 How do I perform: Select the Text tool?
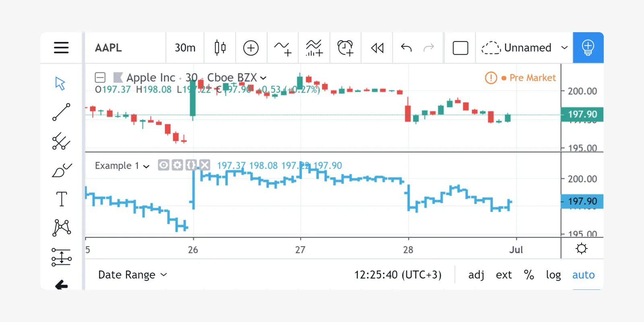click(61, 199)
